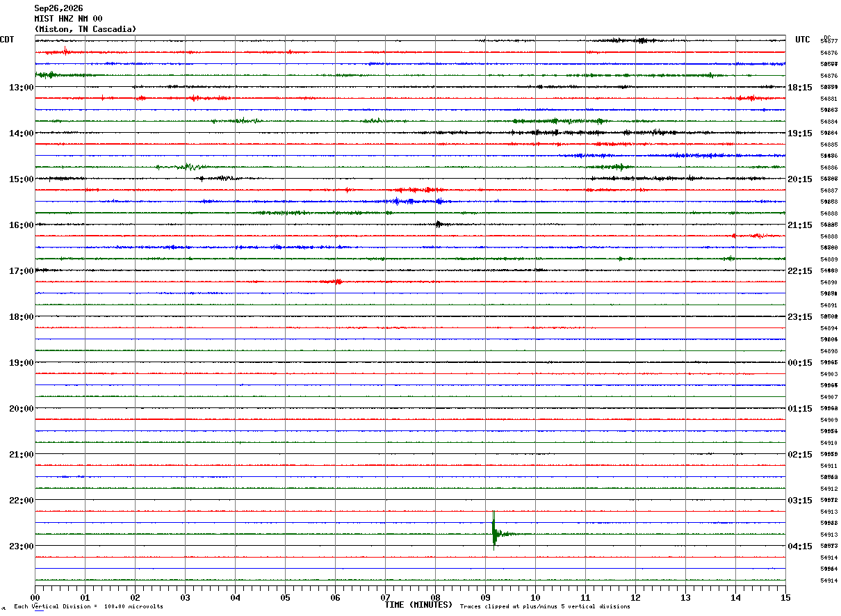
Task: Click the 00:15 UTC time label
Action: pyautogui.click(x=800, y=363)
